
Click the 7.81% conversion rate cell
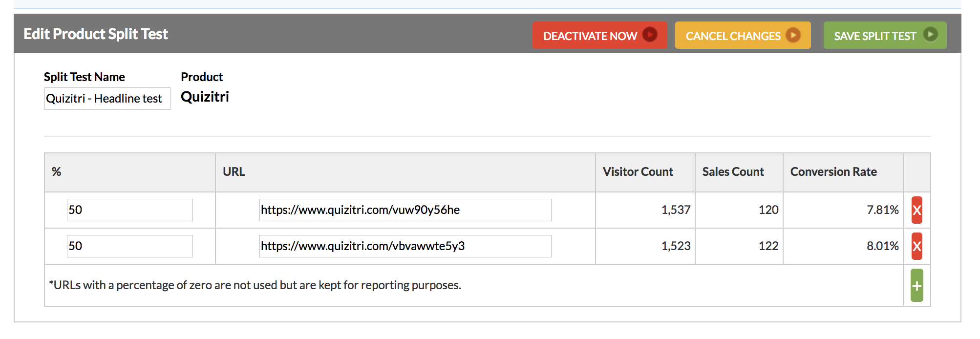pyautogui.click(x=882, y=210)
